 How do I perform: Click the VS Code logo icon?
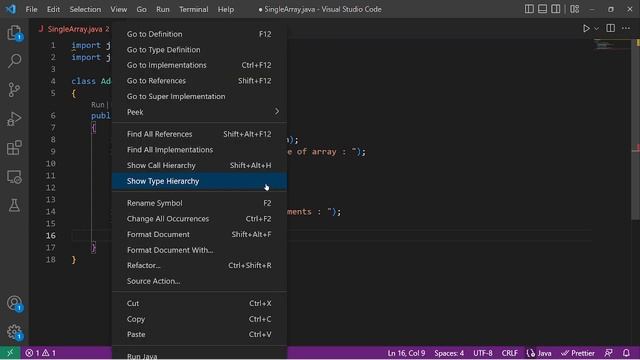pos(11,9)
